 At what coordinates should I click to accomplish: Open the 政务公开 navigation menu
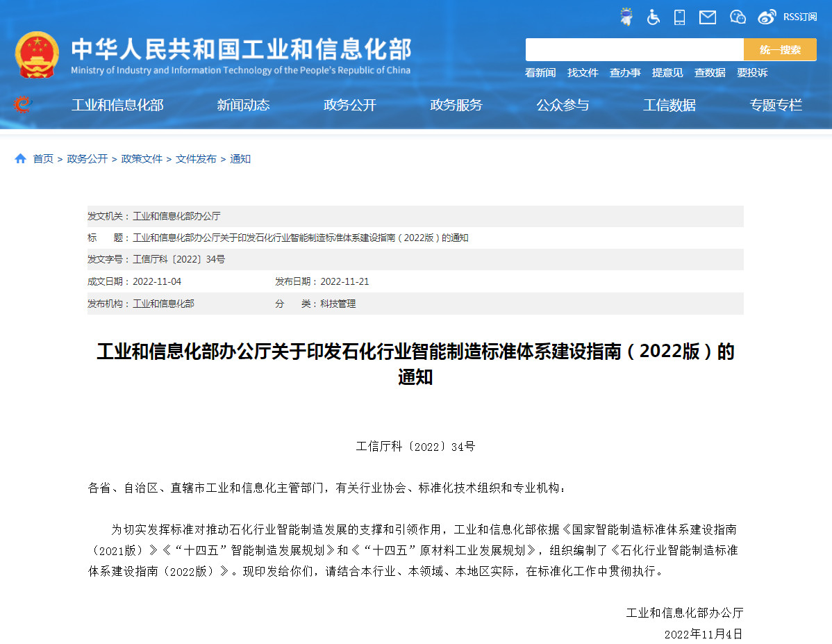pyautogui.click(x=349, y=105)
